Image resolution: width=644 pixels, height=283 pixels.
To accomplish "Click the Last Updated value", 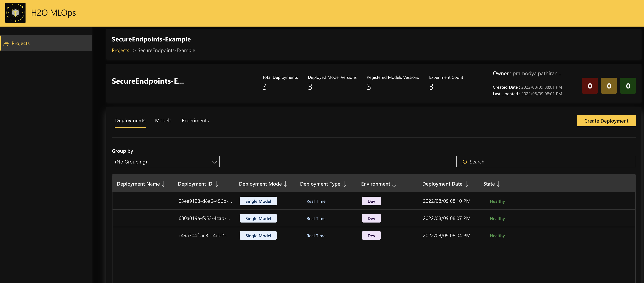I will pos(542,94).
